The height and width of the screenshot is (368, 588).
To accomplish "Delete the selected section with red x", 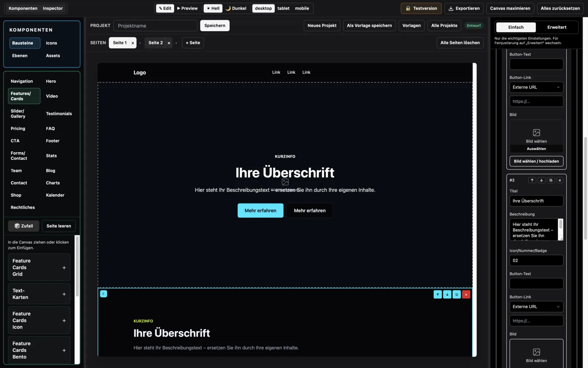I will (466, 294).
